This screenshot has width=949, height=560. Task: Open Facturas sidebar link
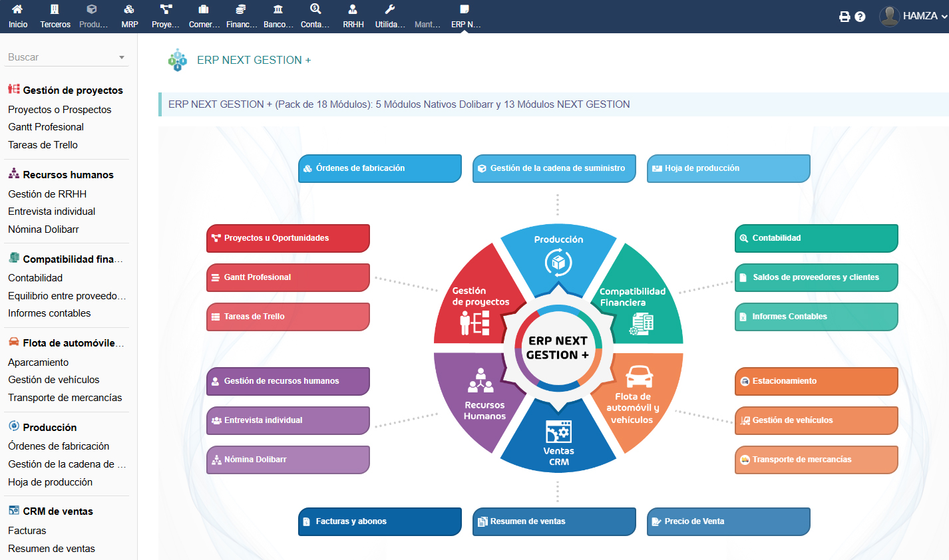tap(27, 531)
